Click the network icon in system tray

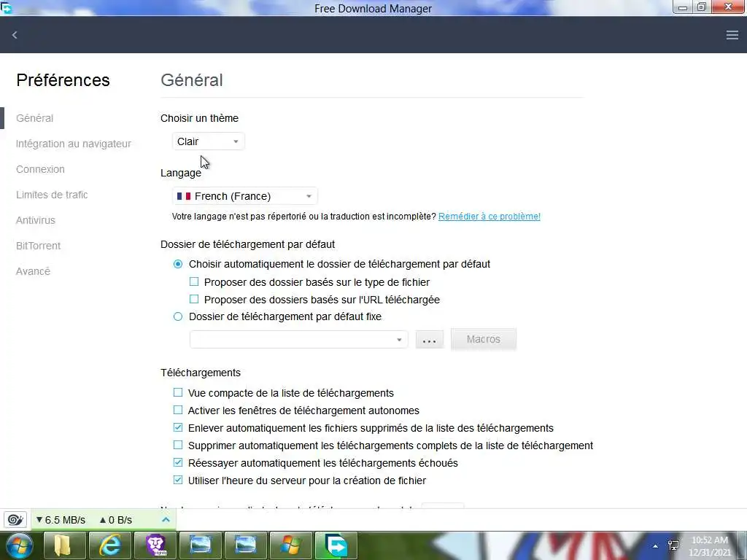[673, 545]
